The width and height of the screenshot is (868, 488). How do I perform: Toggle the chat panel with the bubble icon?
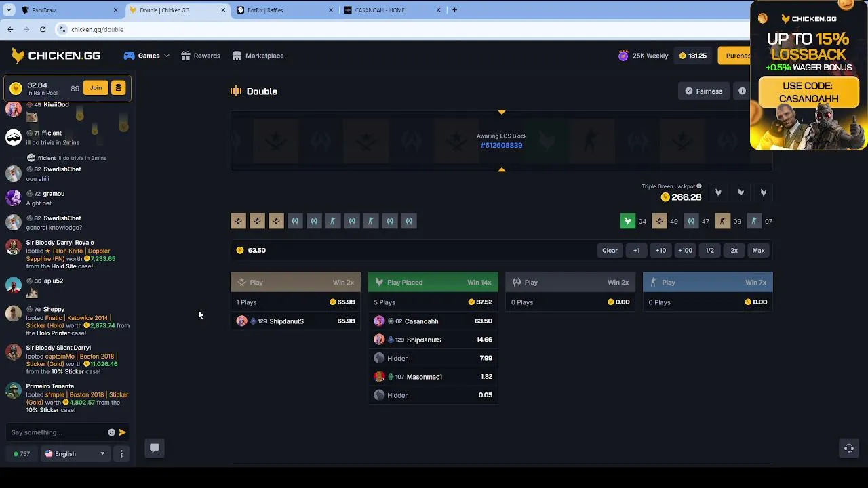coord(155,447)
